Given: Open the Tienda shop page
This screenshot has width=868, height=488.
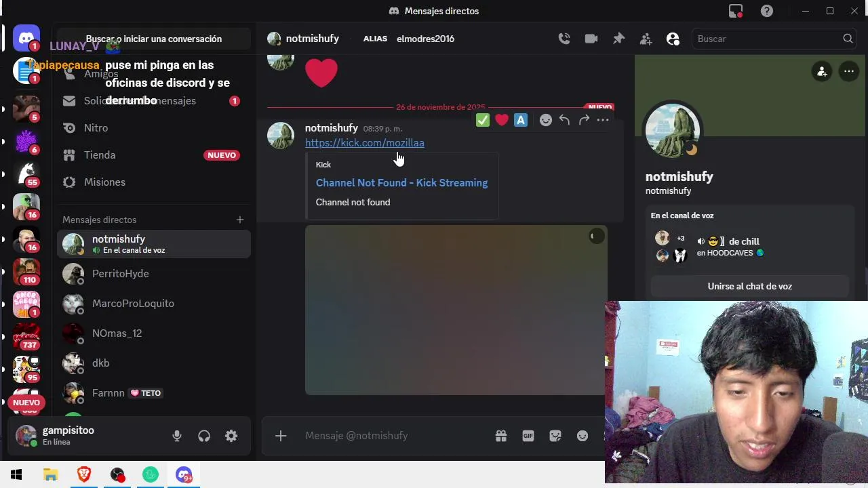Looking at the screenshot, I should point(154,155).
